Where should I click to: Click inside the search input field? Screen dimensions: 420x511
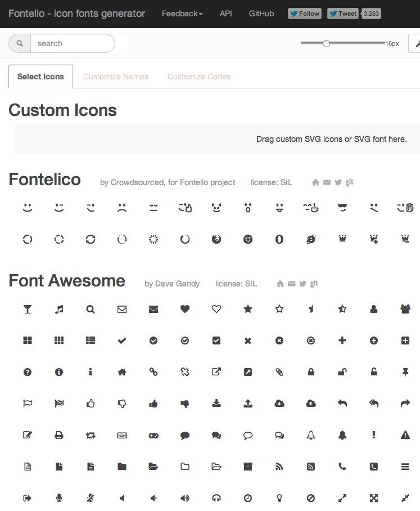pos(73,43)
